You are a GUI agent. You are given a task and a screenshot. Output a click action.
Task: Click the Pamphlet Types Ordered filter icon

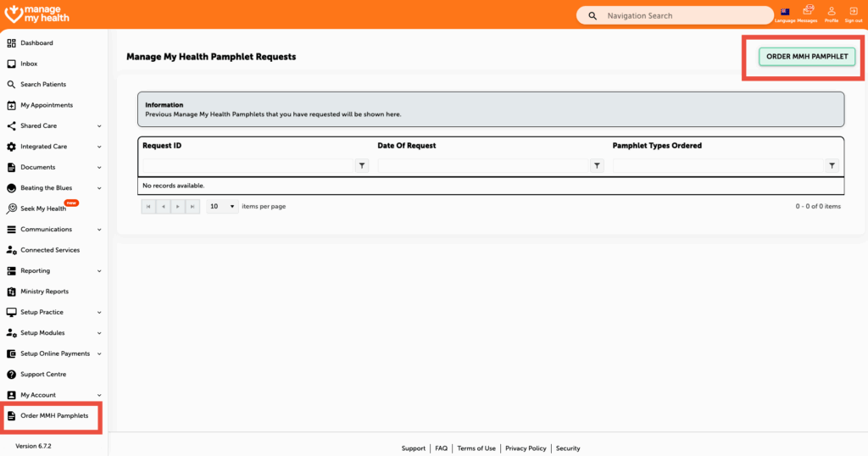832,166
